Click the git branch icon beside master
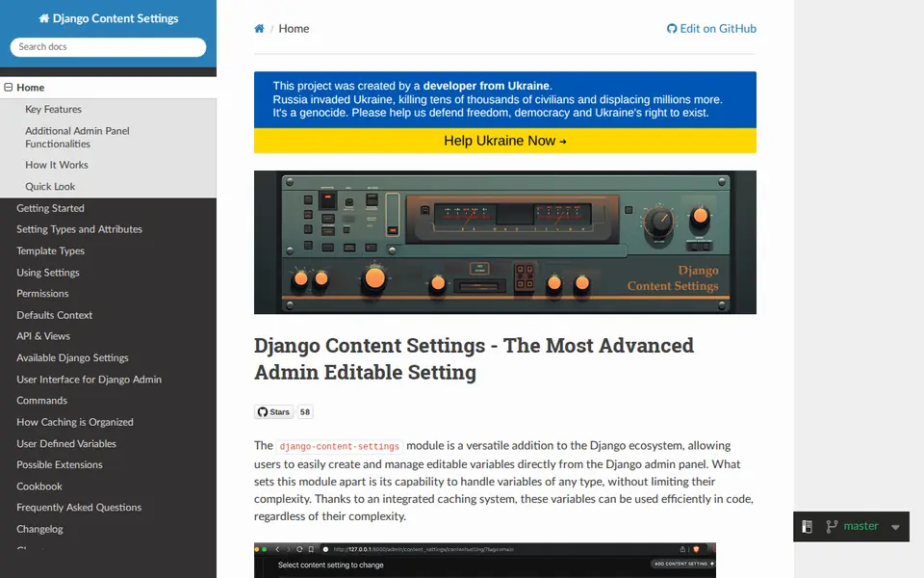The height and width of the screenshot is (578, 924). coord(832,527)
